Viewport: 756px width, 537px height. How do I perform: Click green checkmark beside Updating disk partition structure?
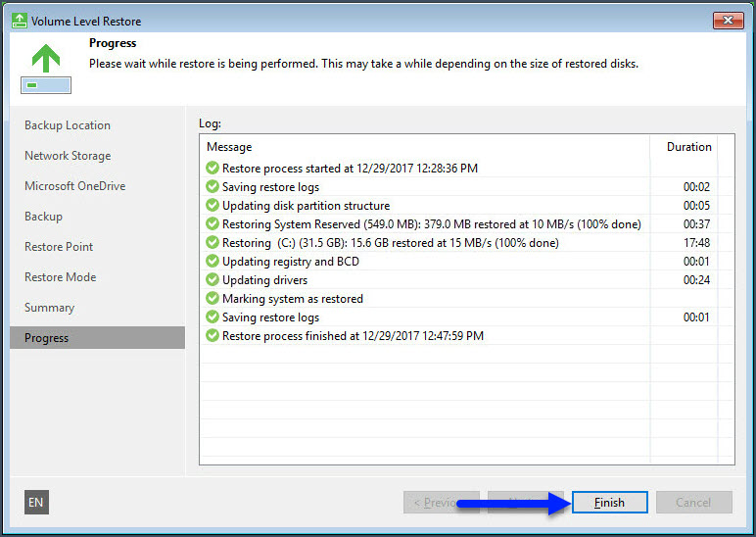pos(213,206)
